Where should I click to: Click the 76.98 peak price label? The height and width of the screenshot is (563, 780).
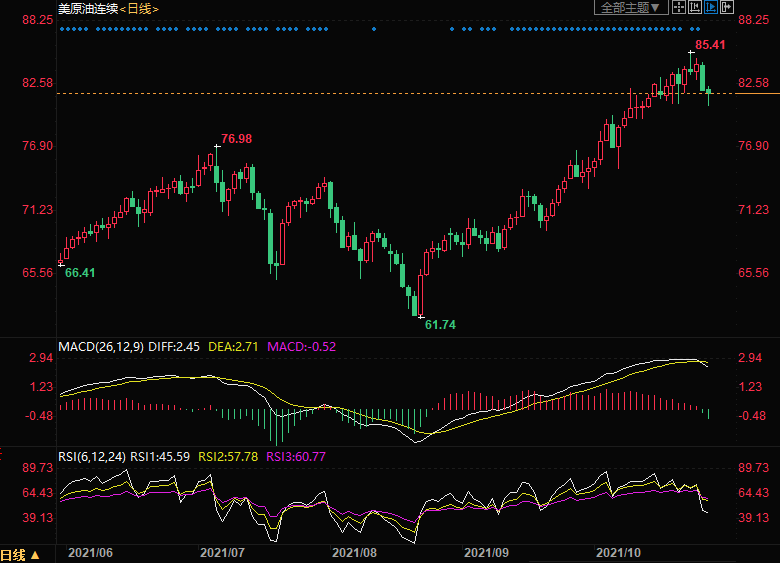click(x=236, y=138)
